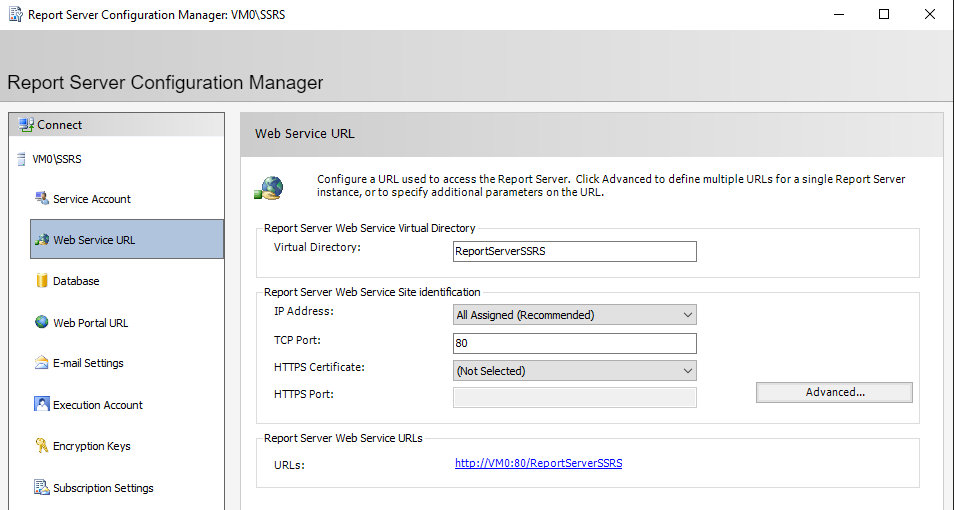Click the Connect computers icon
954x510 pixels.
coord(26,125)
